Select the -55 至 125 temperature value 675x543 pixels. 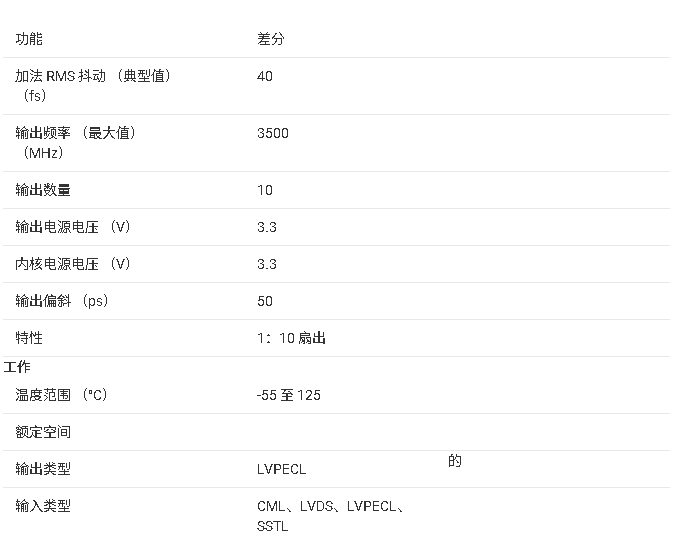pyautogui.click(x=288, y=395)
